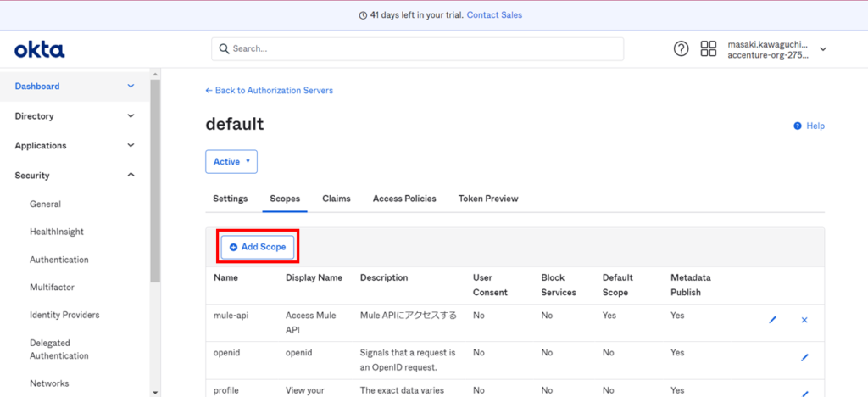This screenshot has height=397, width=868.
Task: Expand the Applications sidebar section
Action: point(131,146)
